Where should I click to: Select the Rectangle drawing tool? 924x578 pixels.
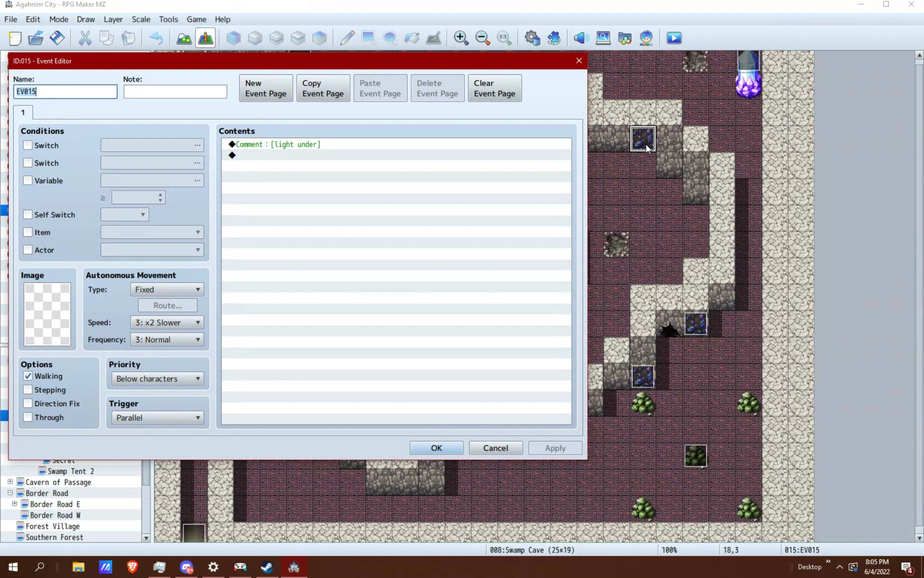[369, 38]
